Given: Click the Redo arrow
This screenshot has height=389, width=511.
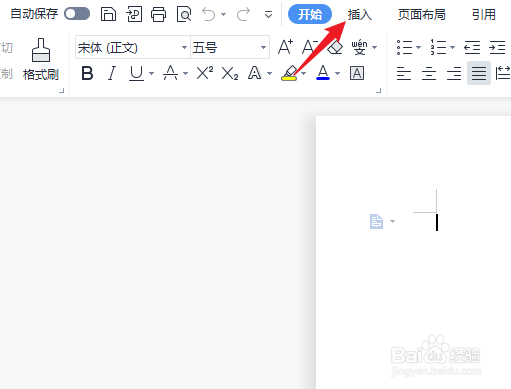Looking at the screenshot, I should (x=243, y=14).
